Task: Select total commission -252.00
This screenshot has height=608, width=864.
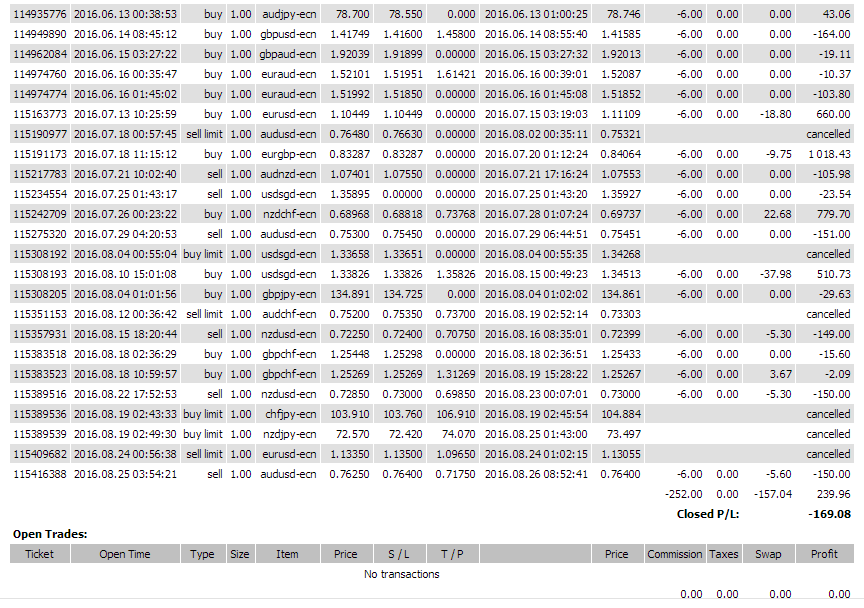Action: tap(684, 494)
